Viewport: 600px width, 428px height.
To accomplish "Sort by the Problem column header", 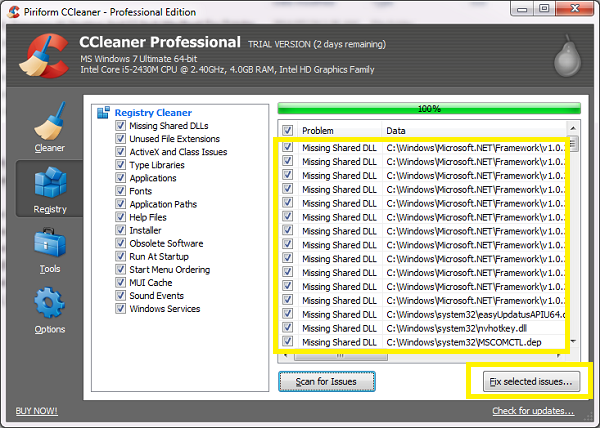I will [x=340, y=130].
